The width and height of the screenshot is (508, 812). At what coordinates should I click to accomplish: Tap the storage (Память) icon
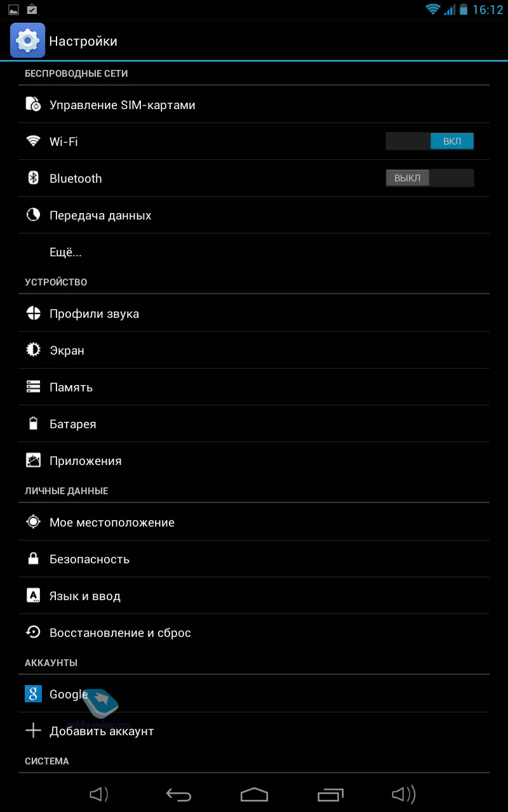click(x=33, y=387)
